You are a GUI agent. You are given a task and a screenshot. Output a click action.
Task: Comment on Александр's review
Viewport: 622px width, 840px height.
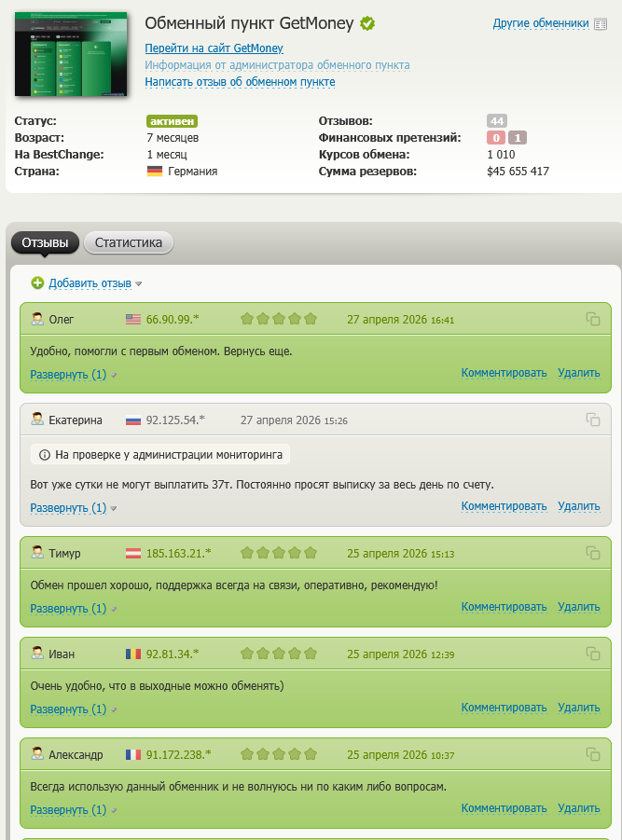[505, 808]
